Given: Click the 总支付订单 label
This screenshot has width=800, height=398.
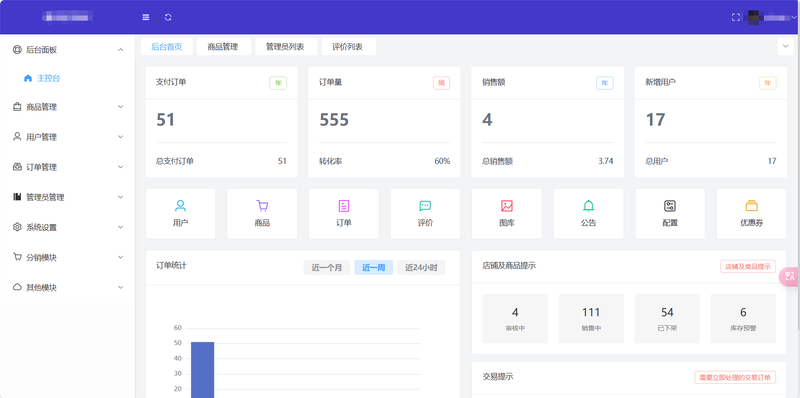Looking at the screenshot, I should coord(174,161).
